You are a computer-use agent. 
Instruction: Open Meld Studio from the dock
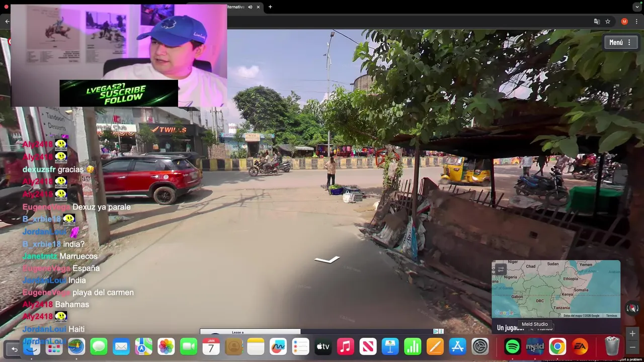(535, 347)
